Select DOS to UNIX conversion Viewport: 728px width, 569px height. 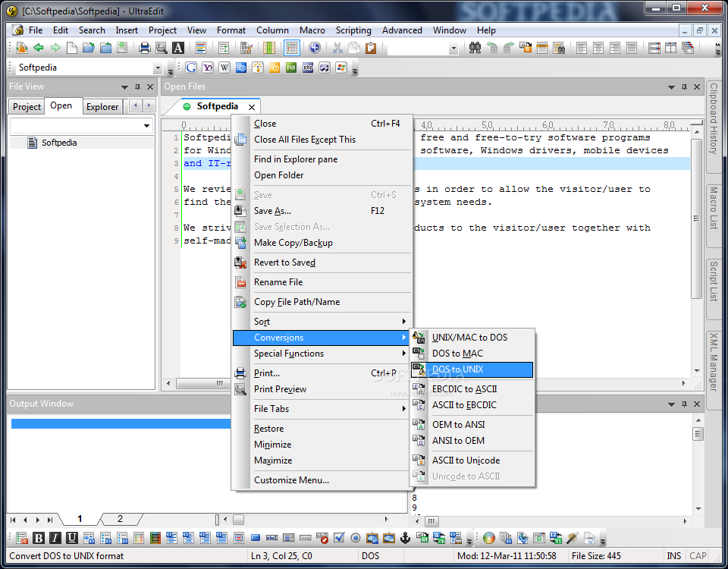click(x=472, y=369)
